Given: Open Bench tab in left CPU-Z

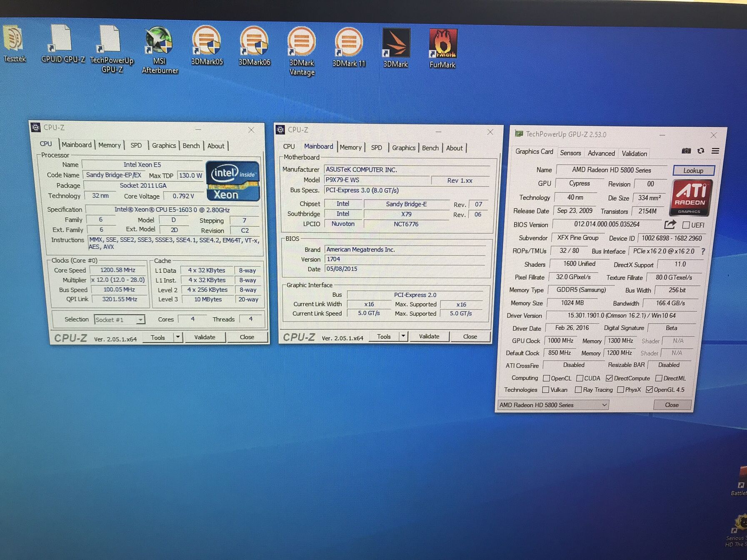Looking at the screenshot, I should tap(191, 146).
